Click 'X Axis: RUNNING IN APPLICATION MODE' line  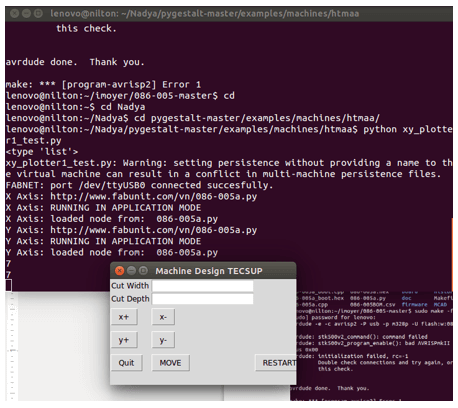103,208
